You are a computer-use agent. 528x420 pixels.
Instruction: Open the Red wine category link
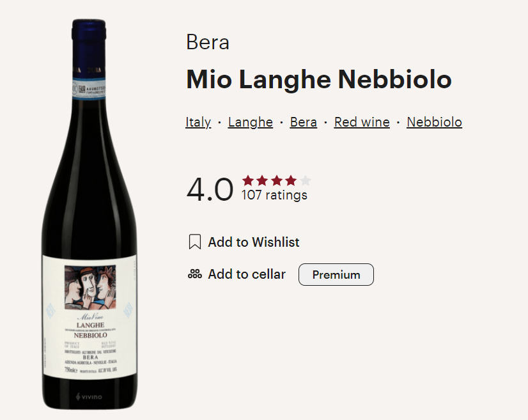pyautogui.click(x=362, y=122)
